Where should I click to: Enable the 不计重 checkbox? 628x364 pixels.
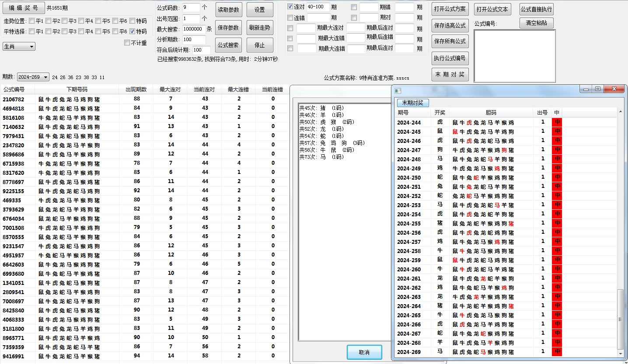coord(127,43)
